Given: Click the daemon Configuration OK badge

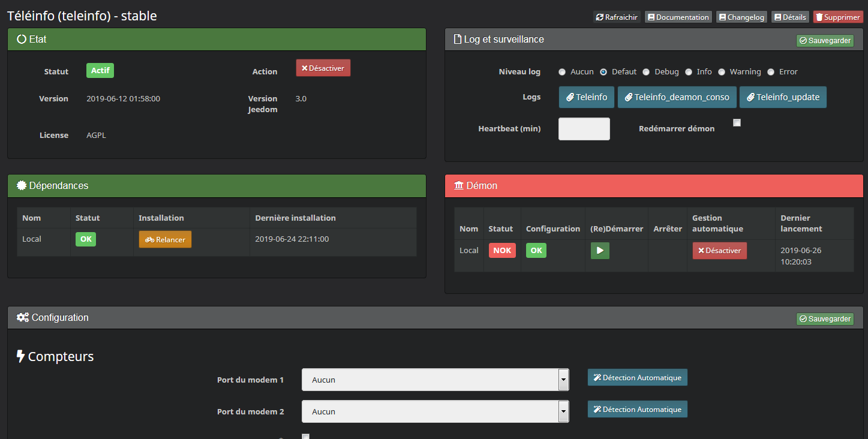Looking at the screenshot, I should tap(536, 251).
